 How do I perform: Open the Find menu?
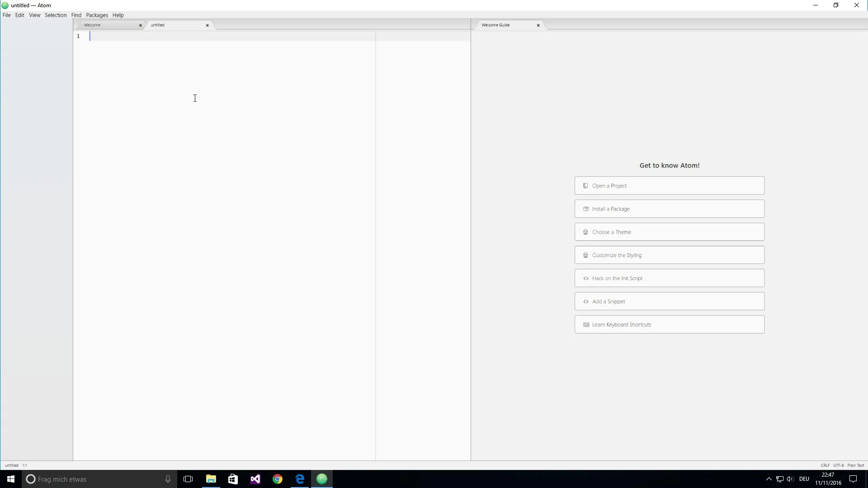coord(76,15)
